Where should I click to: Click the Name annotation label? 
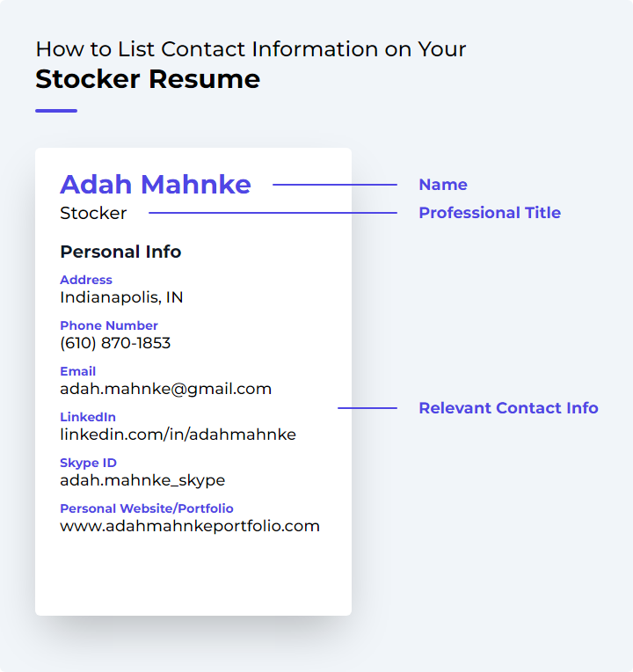443,185
